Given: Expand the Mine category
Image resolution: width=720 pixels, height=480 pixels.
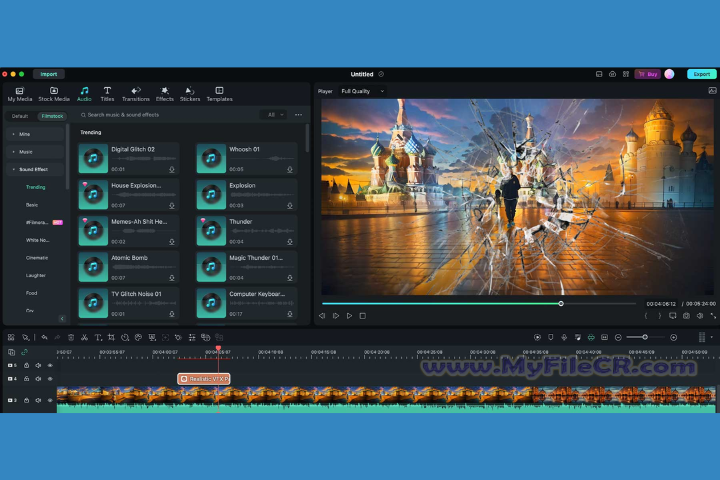Looking at the screenshot, I should [x=35, y=134].
